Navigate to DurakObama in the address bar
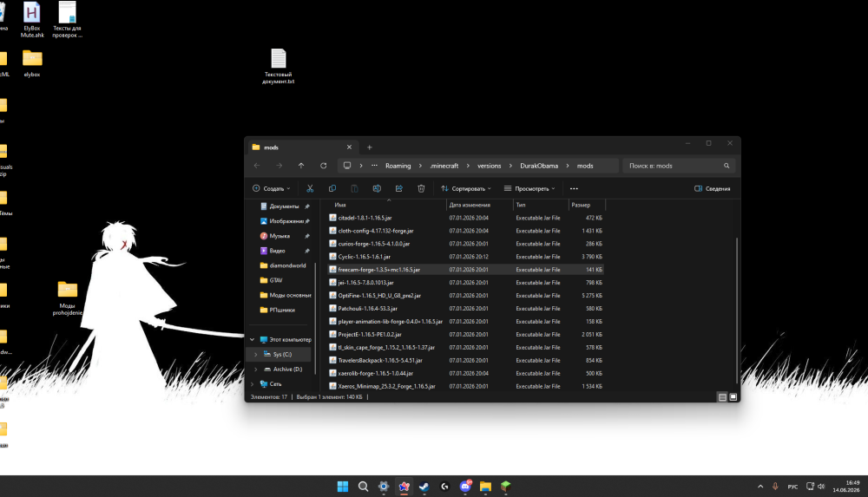868x497 pixels. [539, 166]
